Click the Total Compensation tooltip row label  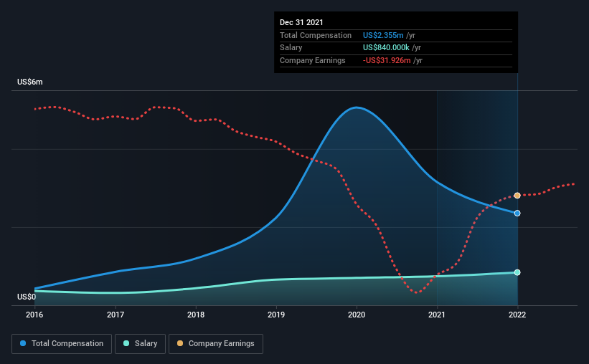pyautogui.click(x=316, y=35)
